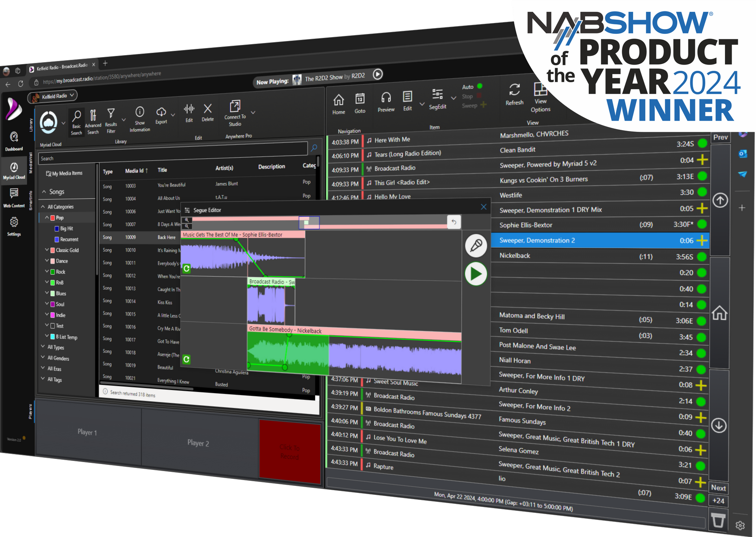Image resolution: width=756 pixels, height=537 pixels.
Task: Collapse the Songs section
Action: 44,192
